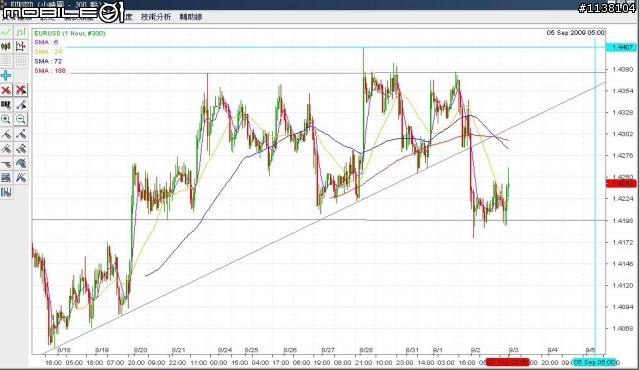This screenshot has width=640, height=370.
Task: Click the cyan 1.4407 price tag
Action: click(622, 47)
